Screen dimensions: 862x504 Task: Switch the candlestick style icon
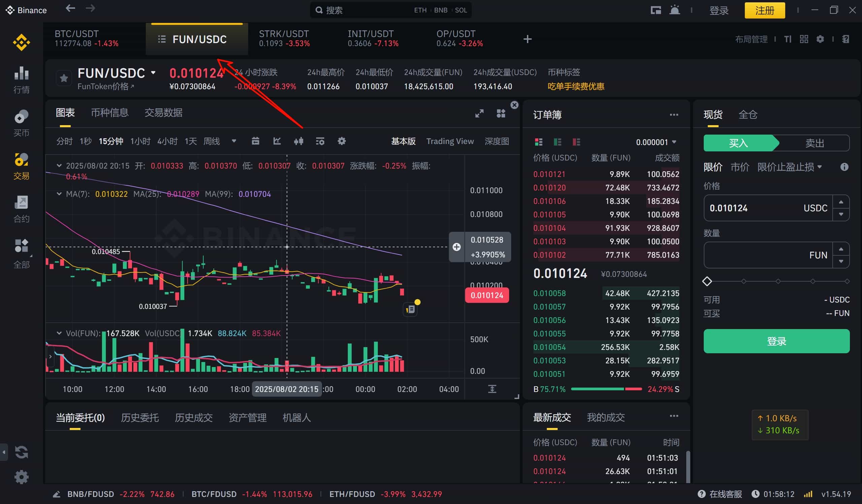pos(299,141)
